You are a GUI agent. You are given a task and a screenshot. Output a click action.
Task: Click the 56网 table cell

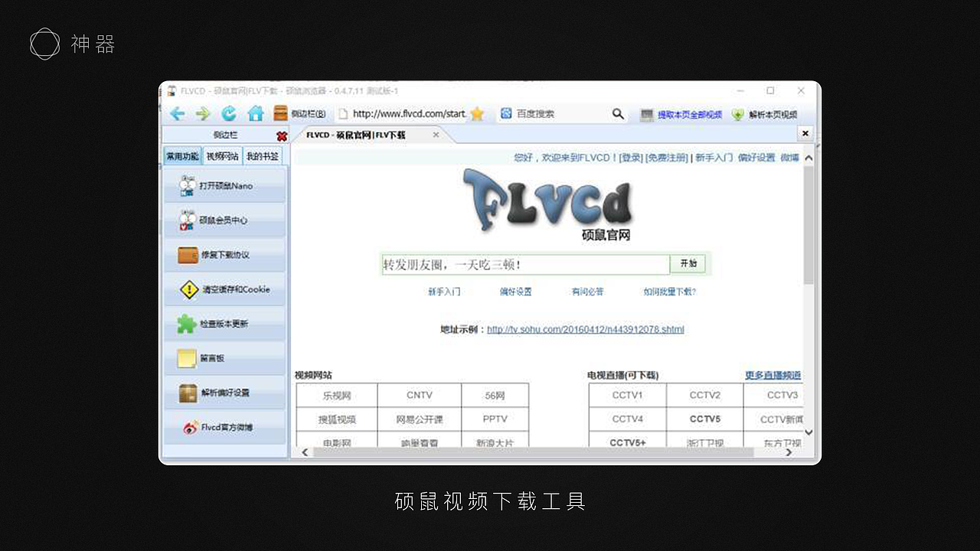pyautogui.click(x=495, y=396)
